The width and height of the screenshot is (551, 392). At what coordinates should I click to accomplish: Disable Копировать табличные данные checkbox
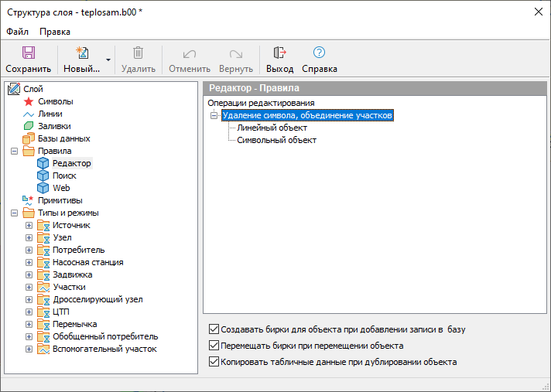[214, 362]
